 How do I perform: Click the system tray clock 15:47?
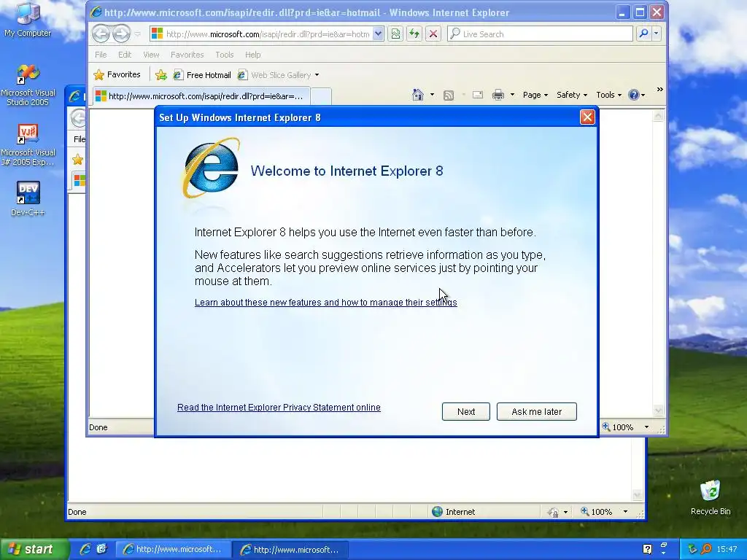tap(727, 549)
